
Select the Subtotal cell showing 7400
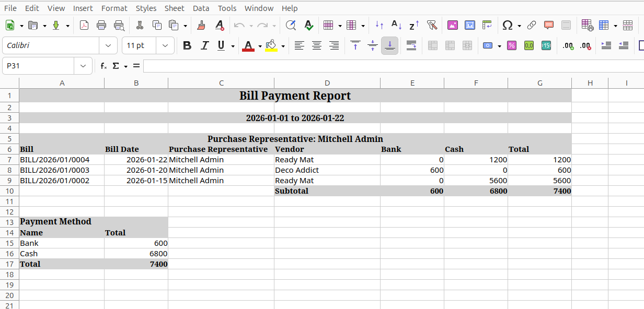[539, 191]
